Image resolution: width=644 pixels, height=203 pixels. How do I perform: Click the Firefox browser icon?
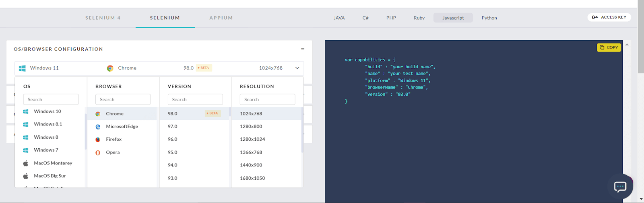(98, 139)
